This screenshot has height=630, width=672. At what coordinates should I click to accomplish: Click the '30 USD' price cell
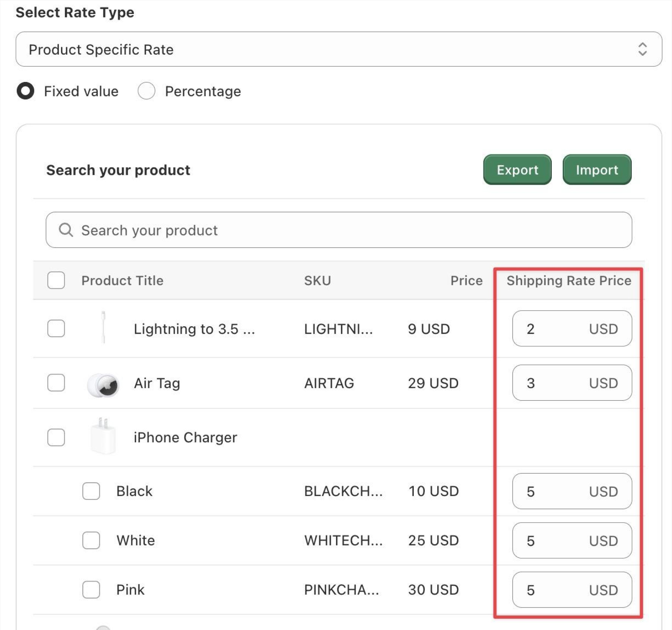(x=433, y=590)
